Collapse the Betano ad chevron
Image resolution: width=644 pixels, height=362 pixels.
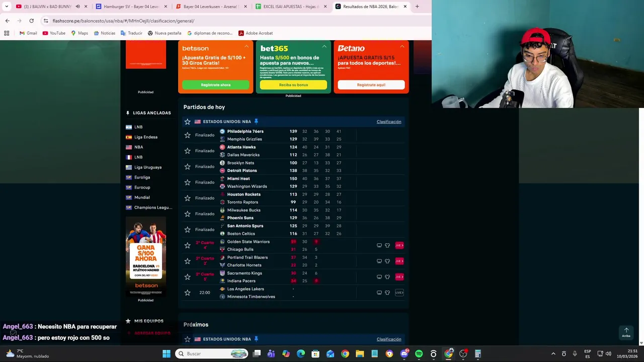(x=402, y=46)
